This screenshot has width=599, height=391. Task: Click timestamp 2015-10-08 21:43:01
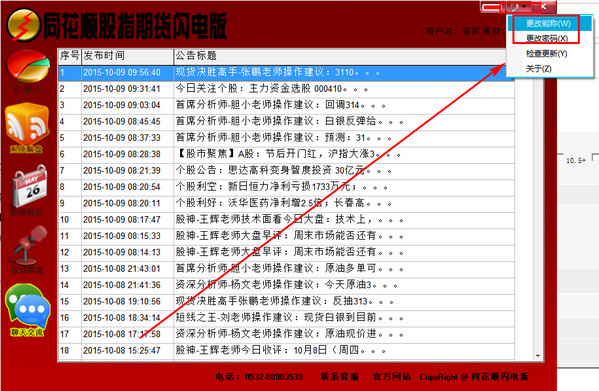[122, 269]
